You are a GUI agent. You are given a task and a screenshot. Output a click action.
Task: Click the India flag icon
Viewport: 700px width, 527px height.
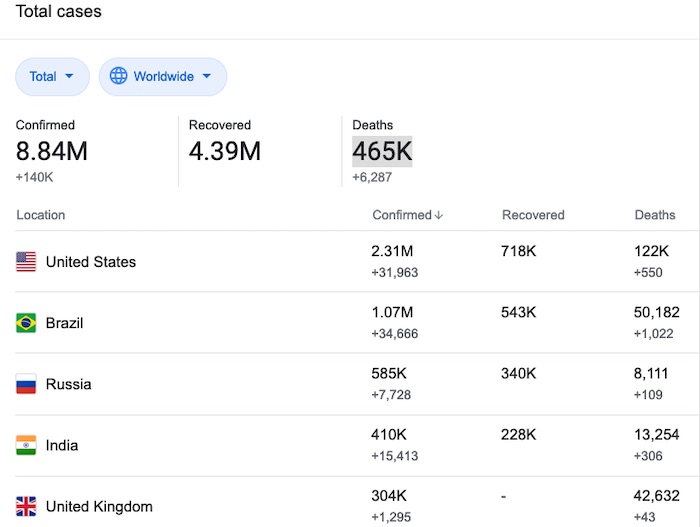26,445
